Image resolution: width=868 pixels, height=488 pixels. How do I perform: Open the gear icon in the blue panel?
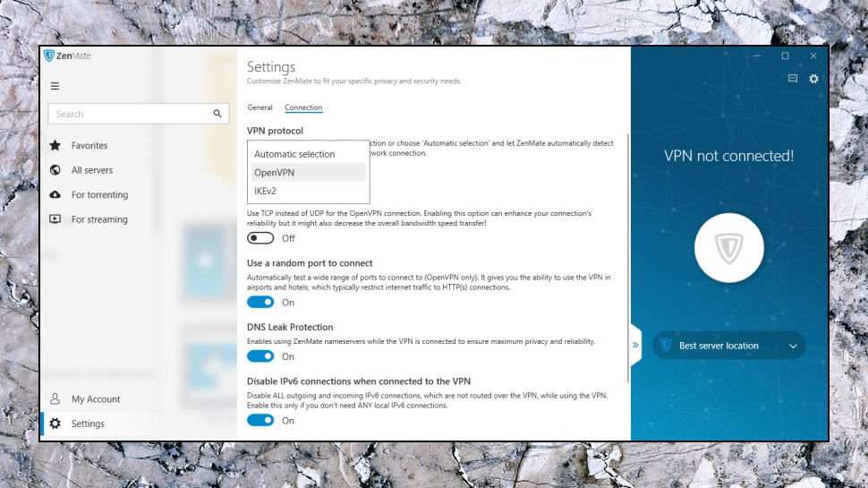813,79
